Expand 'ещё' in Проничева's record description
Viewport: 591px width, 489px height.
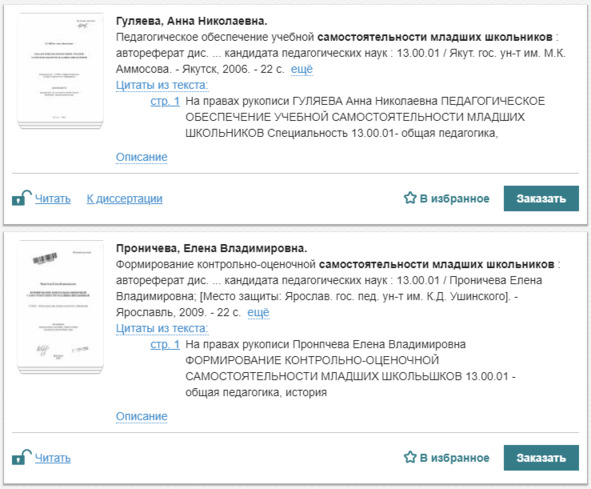[x=258, y=312]
